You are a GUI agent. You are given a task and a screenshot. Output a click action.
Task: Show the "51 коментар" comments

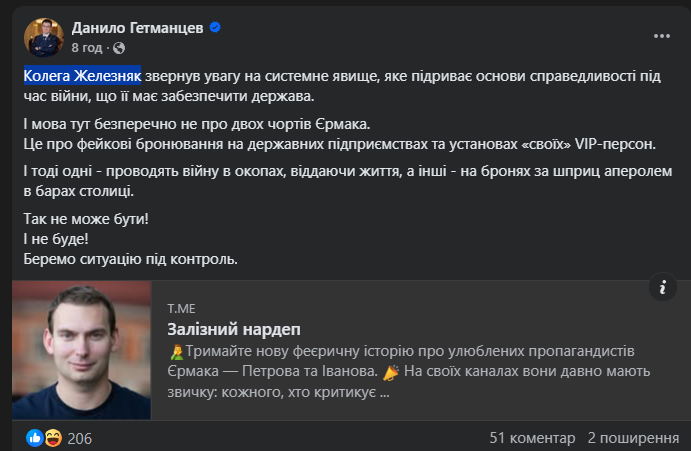532,438
